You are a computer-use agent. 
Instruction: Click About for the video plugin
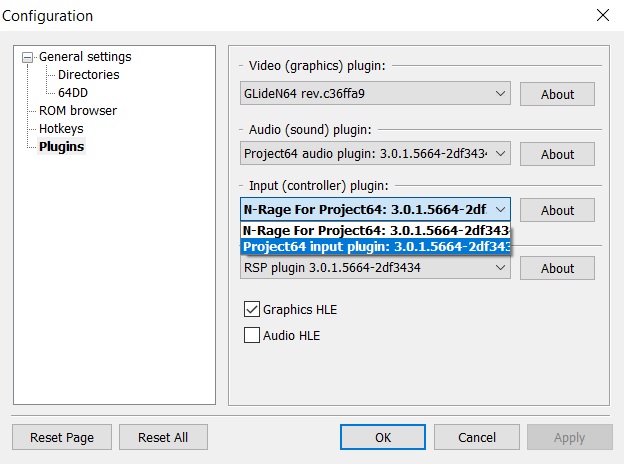557,95
